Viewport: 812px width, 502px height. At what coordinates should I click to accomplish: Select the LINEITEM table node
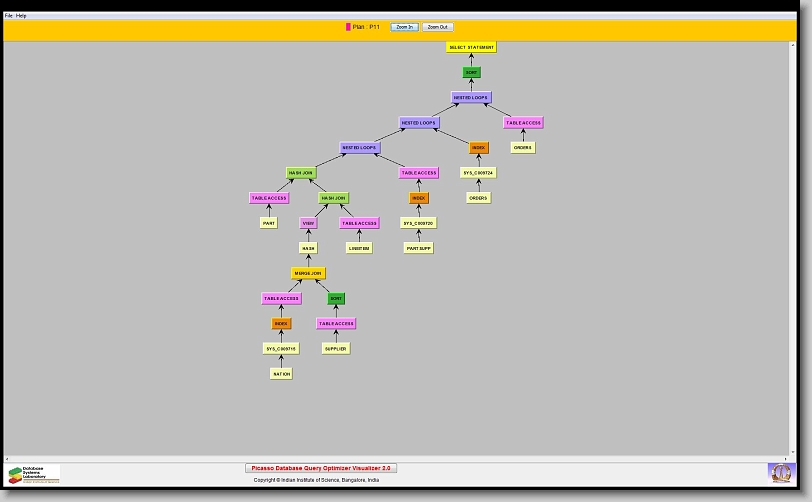359,248
